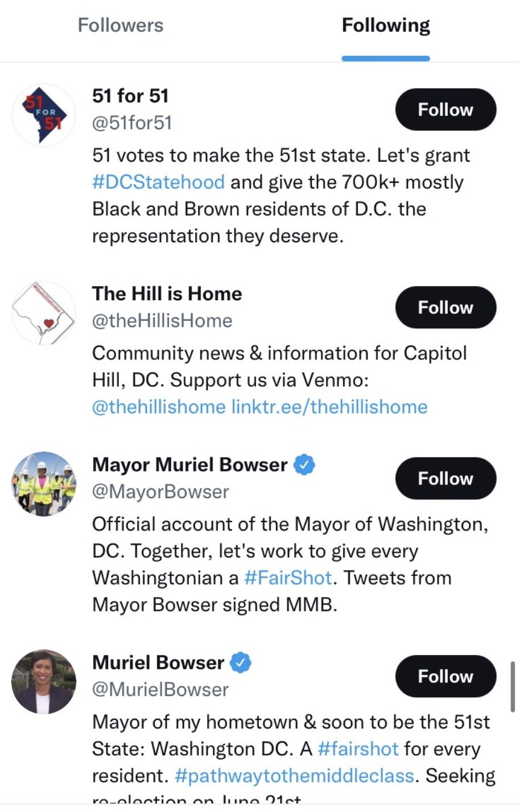Follow The Hill is Home account
The width and height of the screenshot is (519, 812).
446,308
